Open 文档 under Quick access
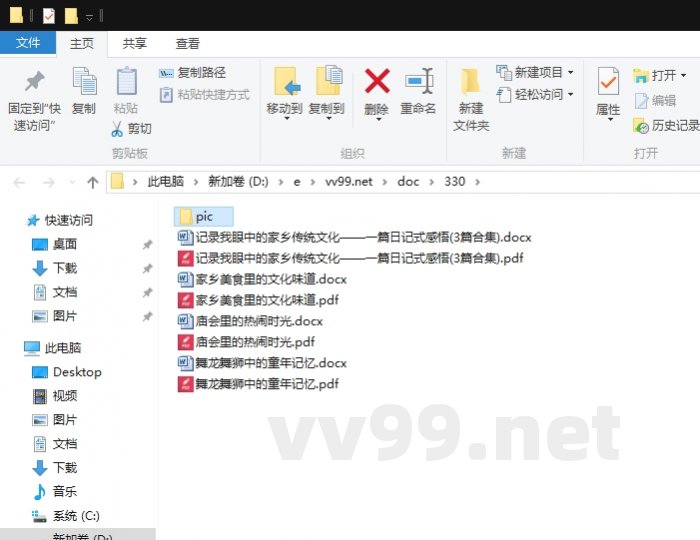 (55, 292)
